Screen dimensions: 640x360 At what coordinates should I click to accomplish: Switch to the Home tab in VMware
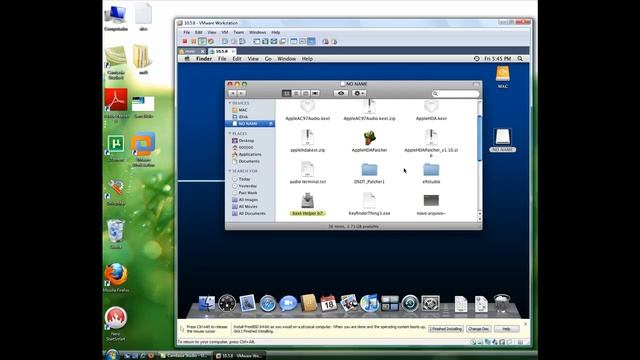192,51
